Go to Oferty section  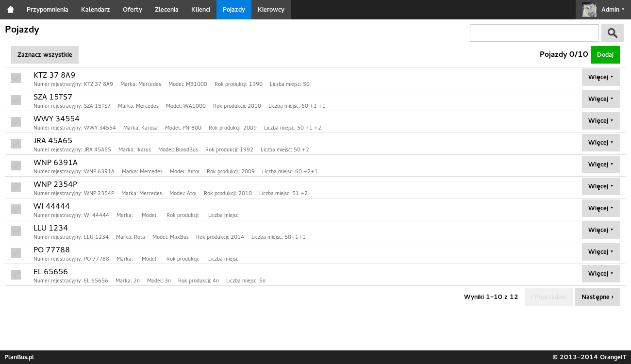133,10
